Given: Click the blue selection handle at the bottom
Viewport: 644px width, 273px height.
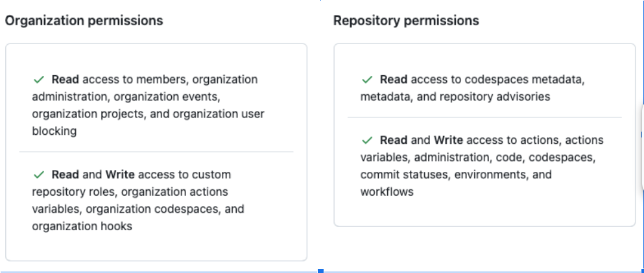Looking at the screenshot, I should pyautogui.click(x=320, y=270).
